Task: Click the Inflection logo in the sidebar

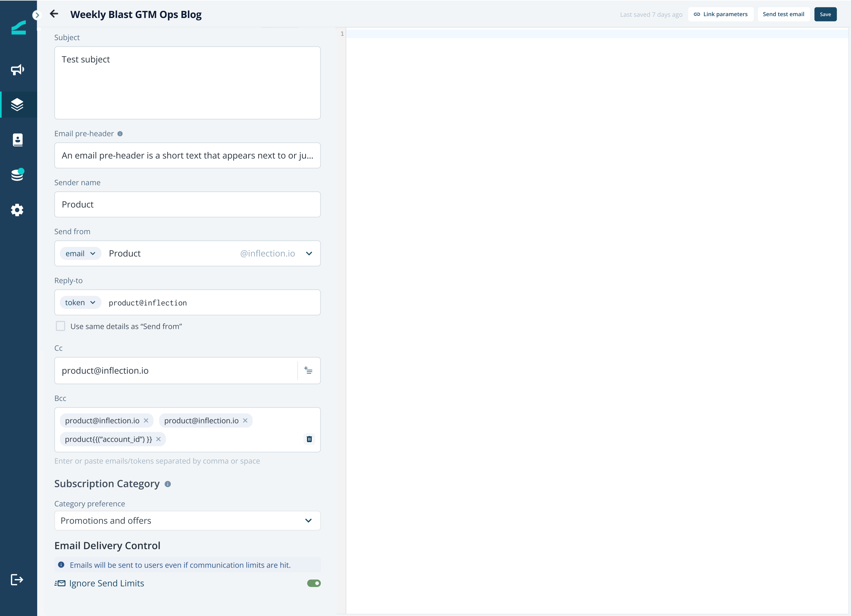Action: (x=18, y=27)
